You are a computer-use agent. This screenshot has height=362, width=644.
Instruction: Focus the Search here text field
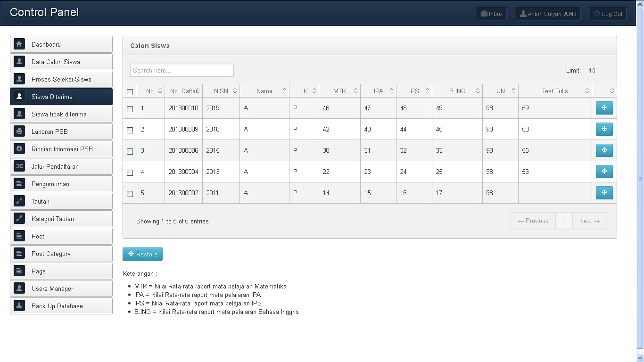pyautogui.click(x=182, y=70)
